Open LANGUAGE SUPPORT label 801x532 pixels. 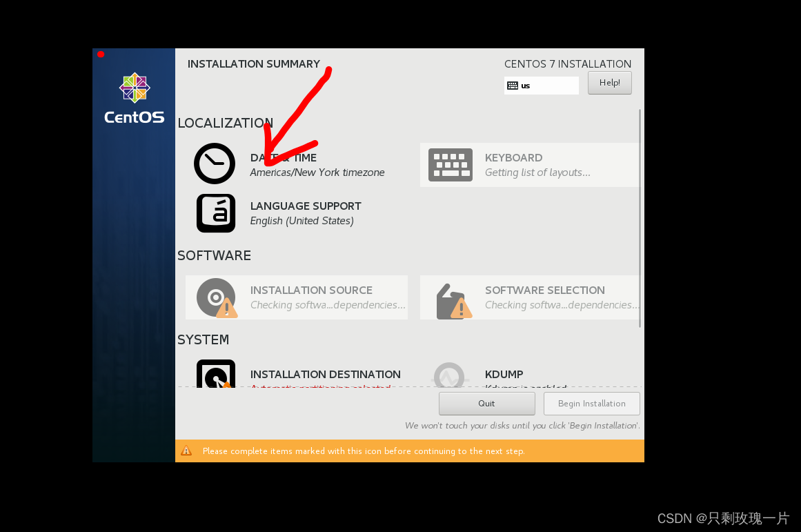pos(306,206)
